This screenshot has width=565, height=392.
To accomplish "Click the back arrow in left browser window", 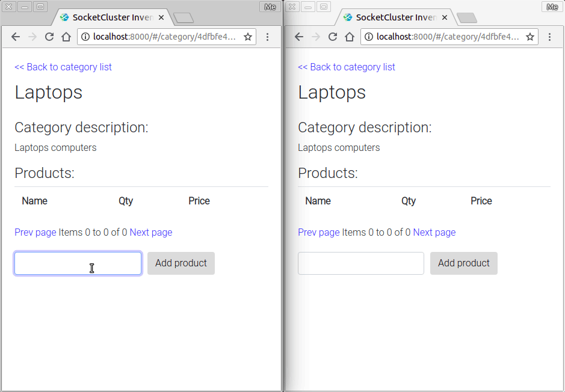I will click(x=16, y=37).
